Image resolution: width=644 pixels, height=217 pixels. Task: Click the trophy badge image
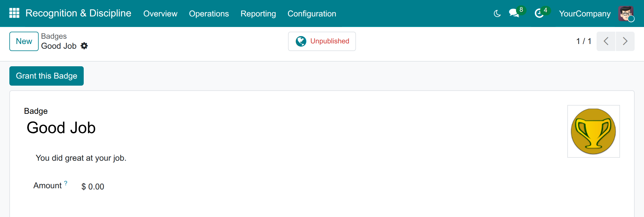click(x=593, y=131)
